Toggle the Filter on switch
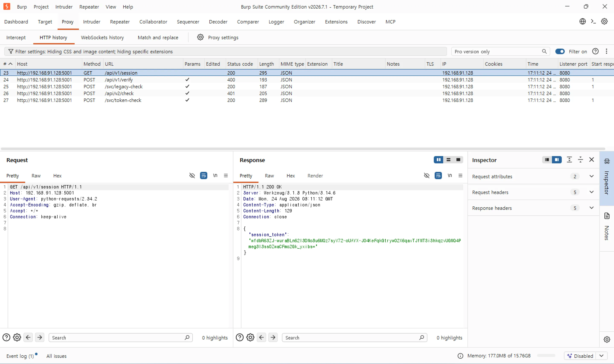This screenshot has width=614, height=364. [x=560, y=51]
